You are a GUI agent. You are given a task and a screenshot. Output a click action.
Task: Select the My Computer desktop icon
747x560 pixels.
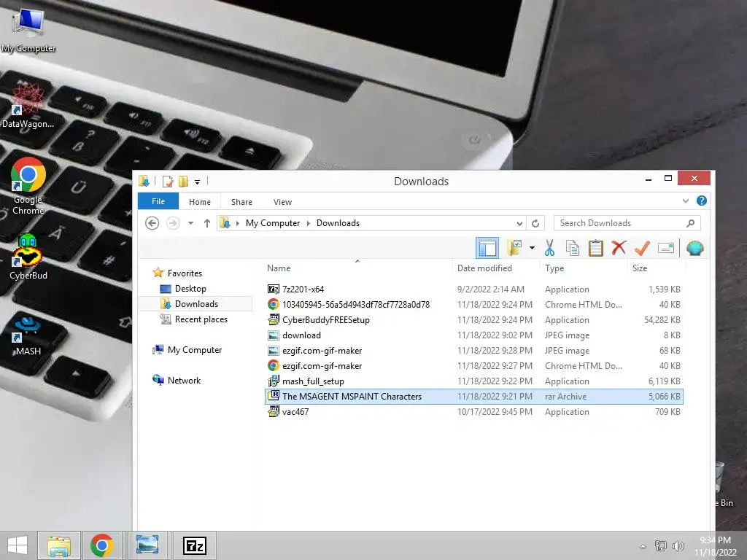coord(28,30)
